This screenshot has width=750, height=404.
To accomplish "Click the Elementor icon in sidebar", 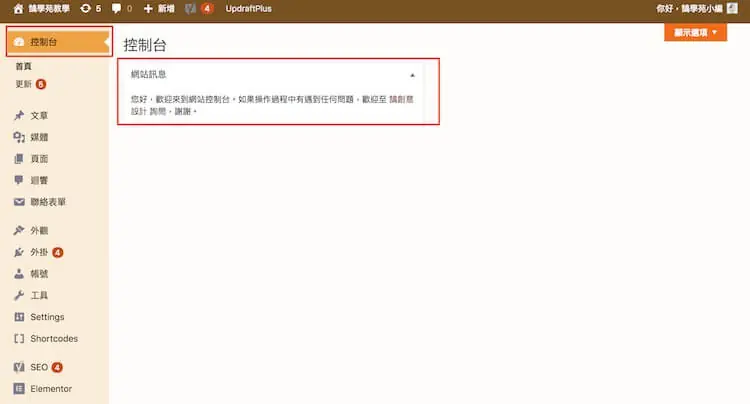I will click(19, 389).
